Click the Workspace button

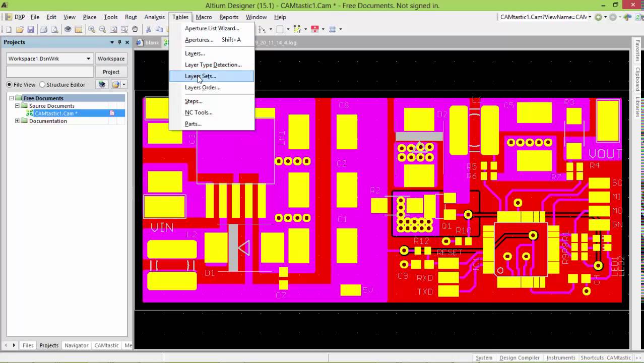coord(111,58)
